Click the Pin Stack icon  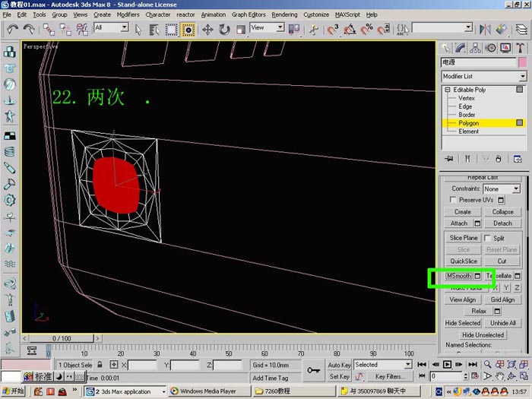pyautogui.click(x=449, y=159)
